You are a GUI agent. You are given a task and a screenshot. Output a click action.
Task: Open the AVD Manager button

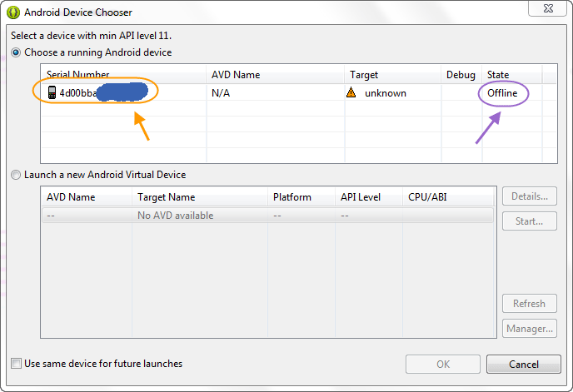click(530, 329)
